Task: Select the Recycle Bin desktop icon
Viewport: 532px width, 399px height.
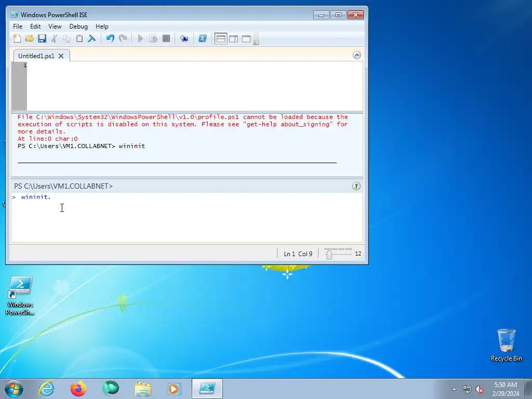Action: point(506,345)
